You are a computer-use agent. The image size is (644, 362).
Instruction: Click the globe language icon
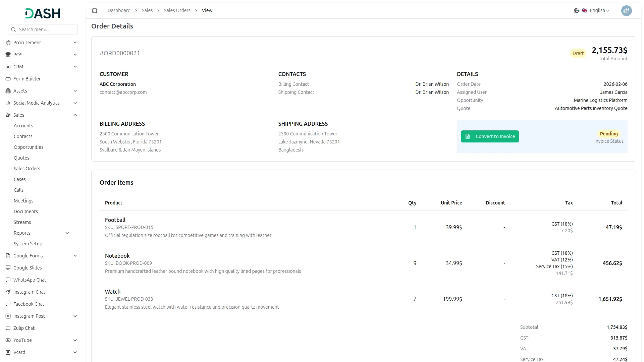pyautogui.click(x=576, y=10)
